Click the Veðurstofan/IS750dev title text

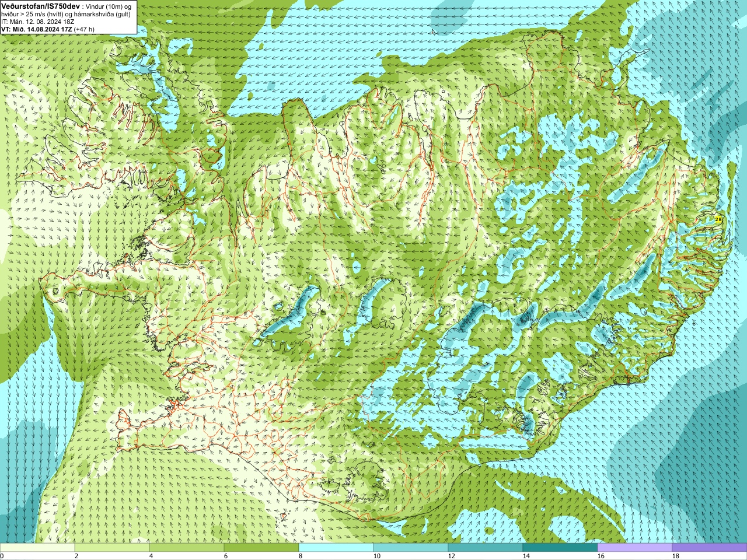click(x=40, y=5)
